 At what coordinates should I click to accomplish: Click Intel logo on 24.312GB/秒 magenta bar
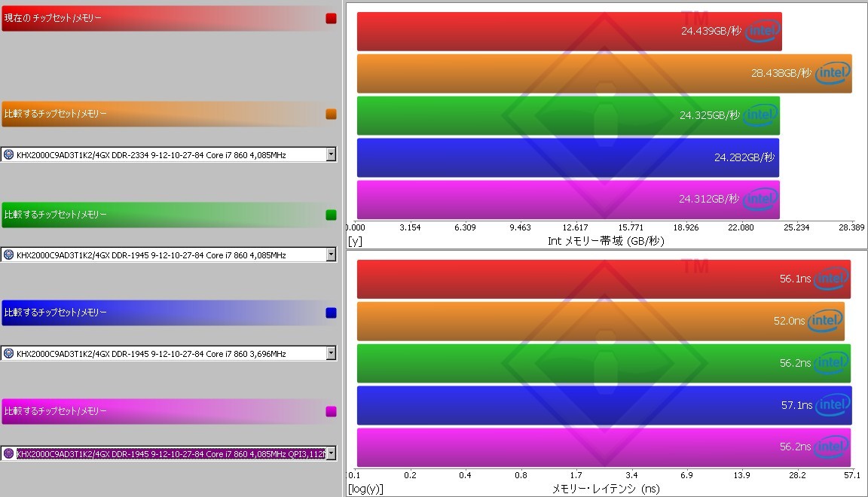(761, 199)
